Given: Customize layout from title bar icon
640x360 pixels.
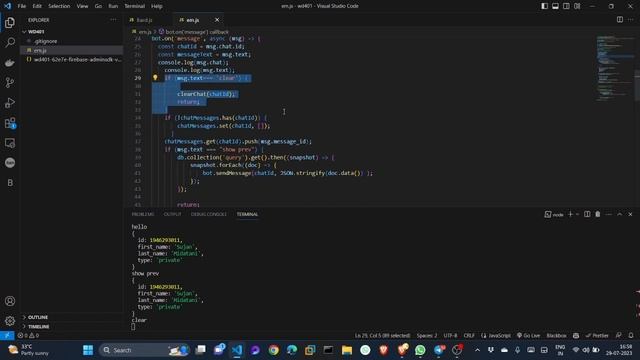Looking at the screenshot, I should coord(577,6).
